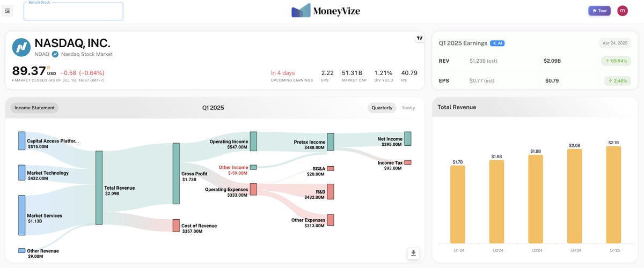This screenshot has height=268, width=644.
Task: Click the Total Revenue chart title
Action: point(457,107)
